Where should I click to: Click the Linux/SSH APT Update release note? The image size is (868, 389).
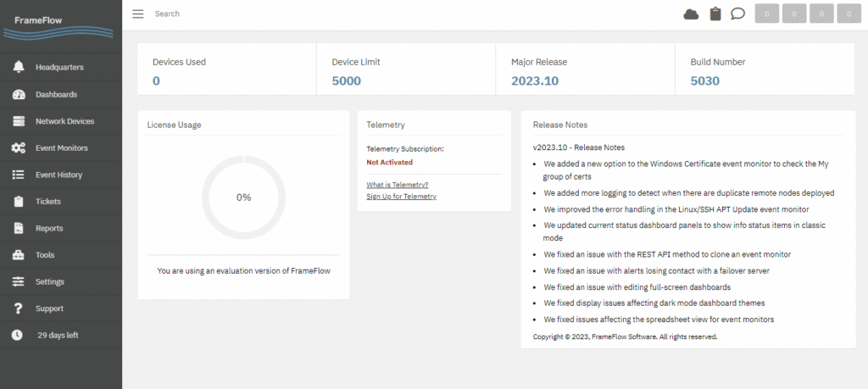point(676,209)
